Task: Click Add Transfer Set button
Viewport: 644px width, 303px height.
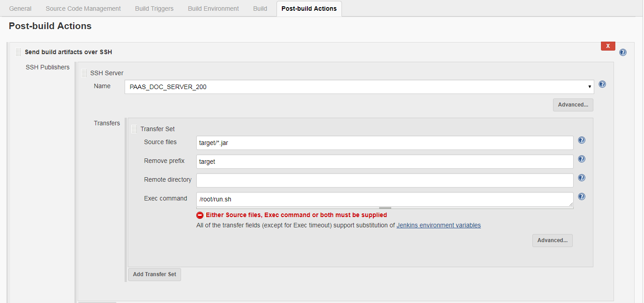Action: [155, 274]
